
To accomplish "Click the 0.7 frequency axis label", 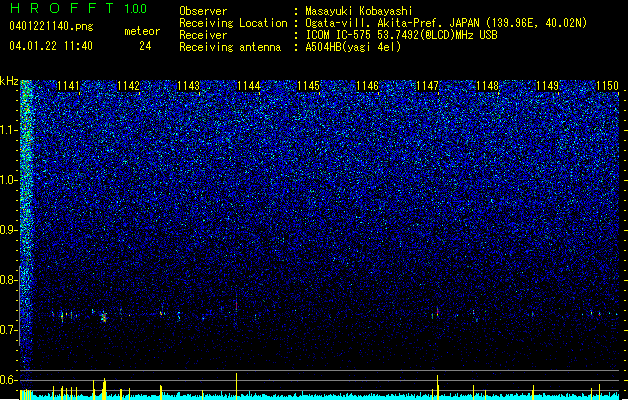I will pos(9,330).
